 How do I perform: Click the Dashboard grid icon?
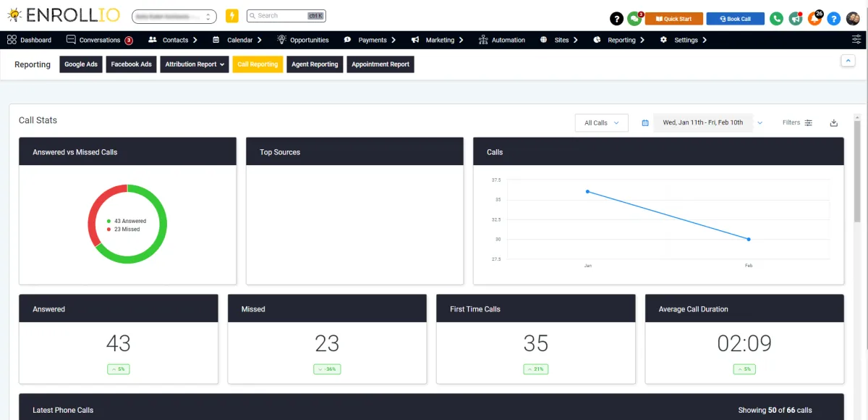point(12,40)
